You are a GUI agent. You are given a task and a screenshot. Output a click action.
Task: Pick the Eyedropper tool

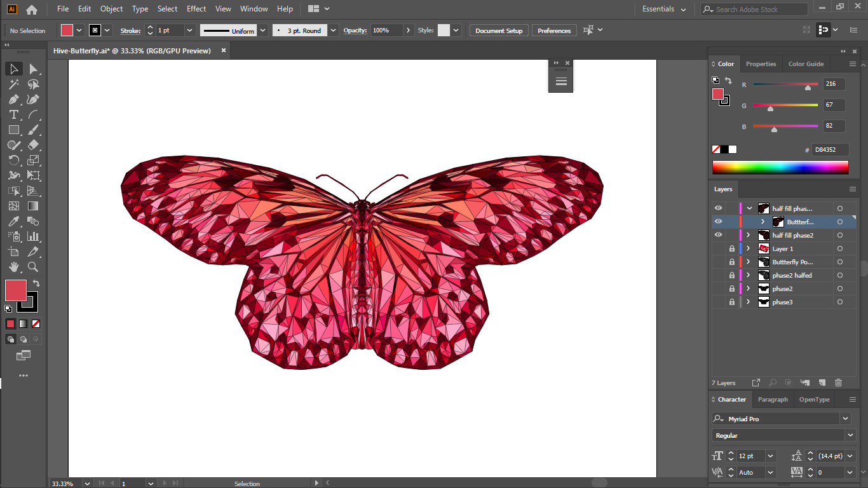click(14, 221)
